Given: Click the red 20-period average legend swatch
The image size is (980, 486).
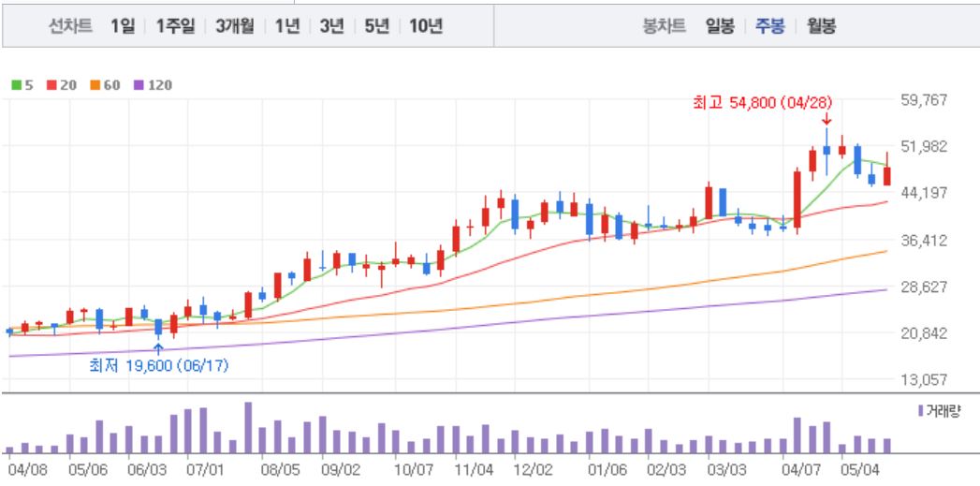Looking at the screenshot, I should [x=51, y=85].
